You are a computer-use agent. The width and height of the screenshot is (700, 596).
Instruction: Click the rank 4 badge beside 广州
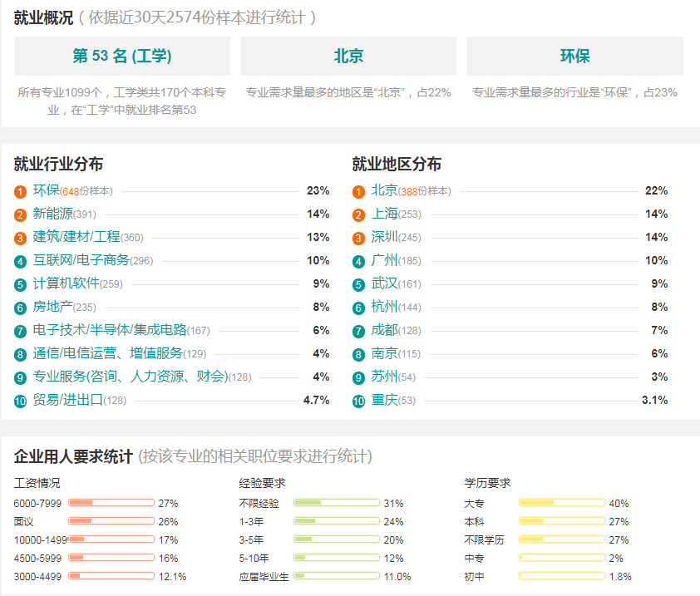(x=358, y=262)
